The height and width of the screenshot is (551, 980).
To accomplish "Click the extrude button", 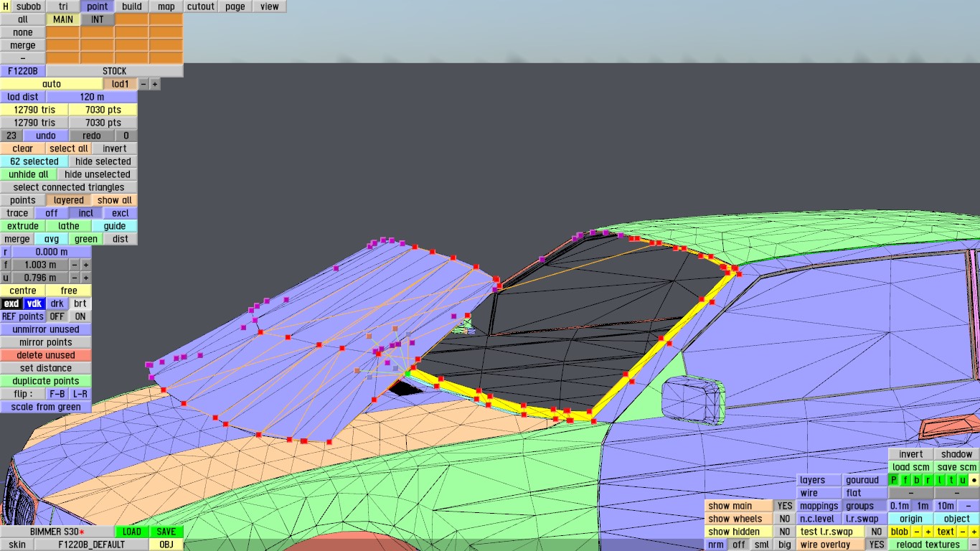I will tap(23, 226).
